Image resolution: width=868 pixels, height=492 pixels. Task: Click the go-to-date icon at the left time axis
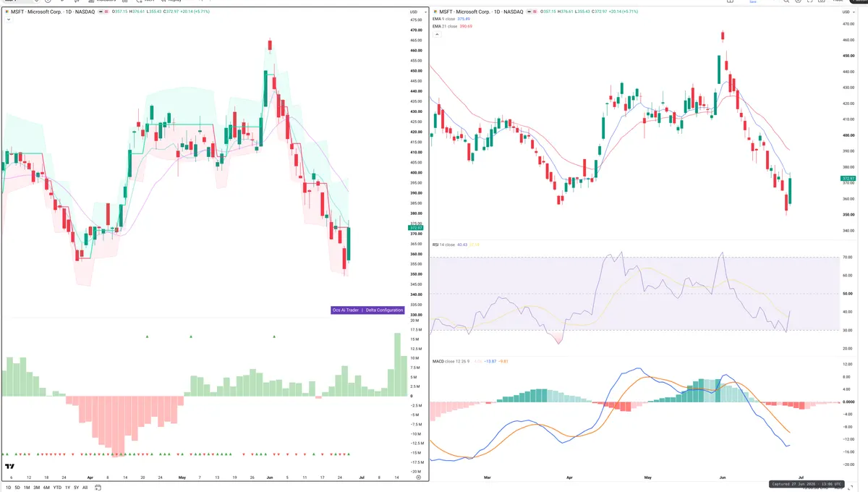tap(98, 487)
